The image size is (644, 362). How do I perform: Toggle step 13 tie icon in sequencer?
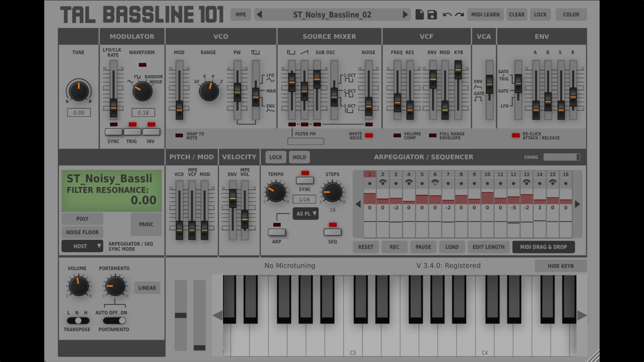(527, 183)
